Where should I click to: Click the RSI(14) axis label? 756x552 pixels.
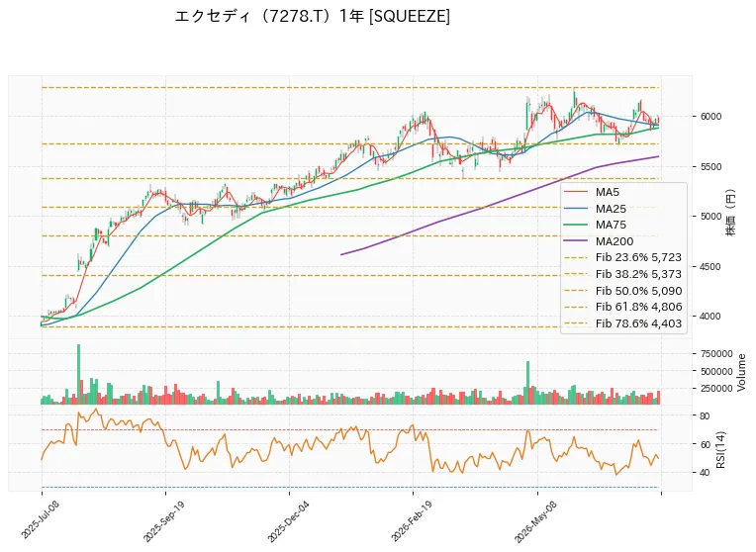click(720, 449)
